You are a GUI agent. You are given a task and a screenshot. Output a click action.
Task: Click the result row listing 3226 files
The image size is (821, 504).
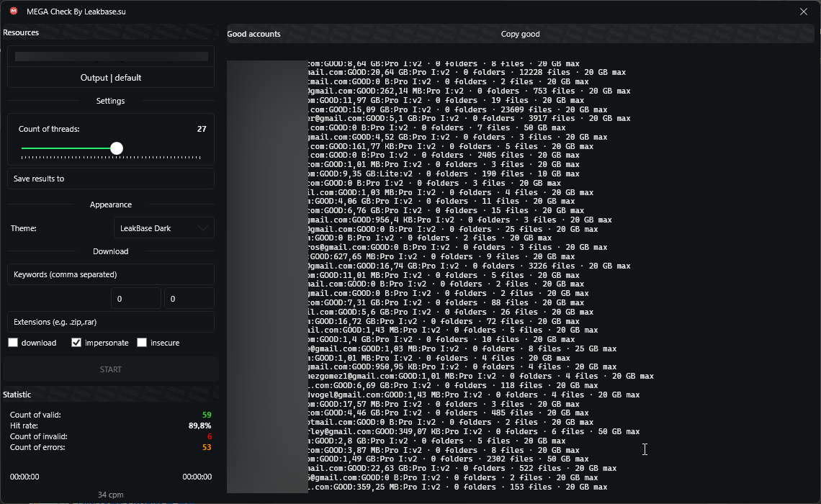470,266
